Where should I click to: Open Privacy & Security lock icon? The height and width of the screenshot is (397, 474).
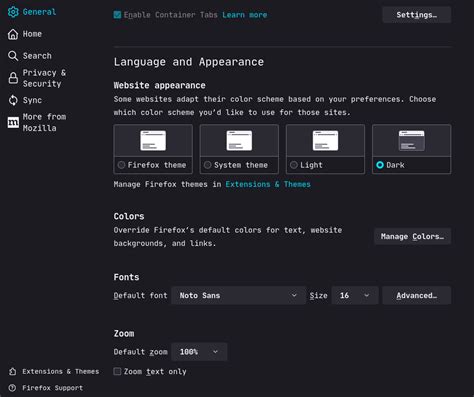13,78
